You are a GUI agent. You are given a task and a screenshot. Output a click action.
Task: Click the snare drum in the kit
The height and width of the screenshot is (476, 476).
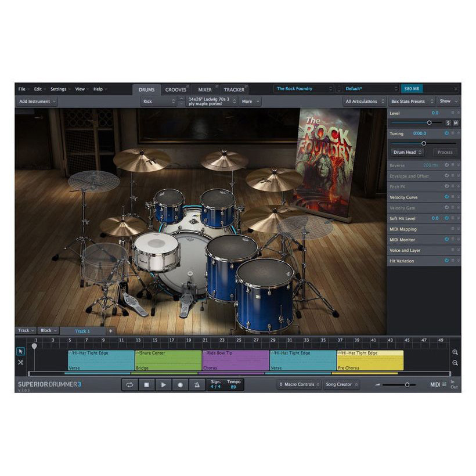(x=156, y=252)
